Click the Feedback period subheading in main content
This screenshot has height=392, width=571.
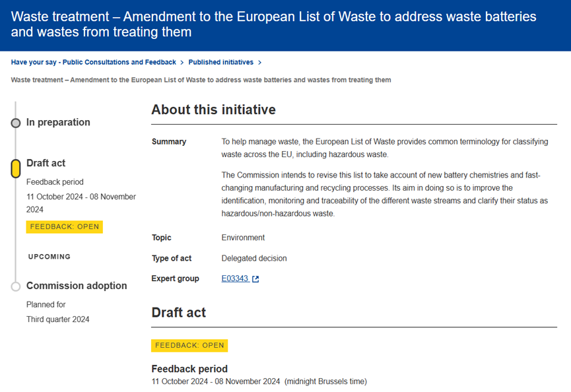tap(189, 369)
